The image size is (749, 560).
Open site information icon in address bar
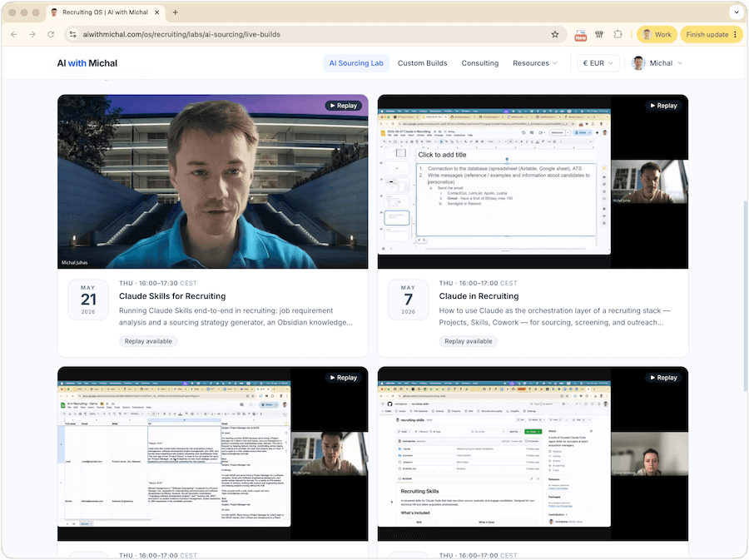tap(72, 34)
